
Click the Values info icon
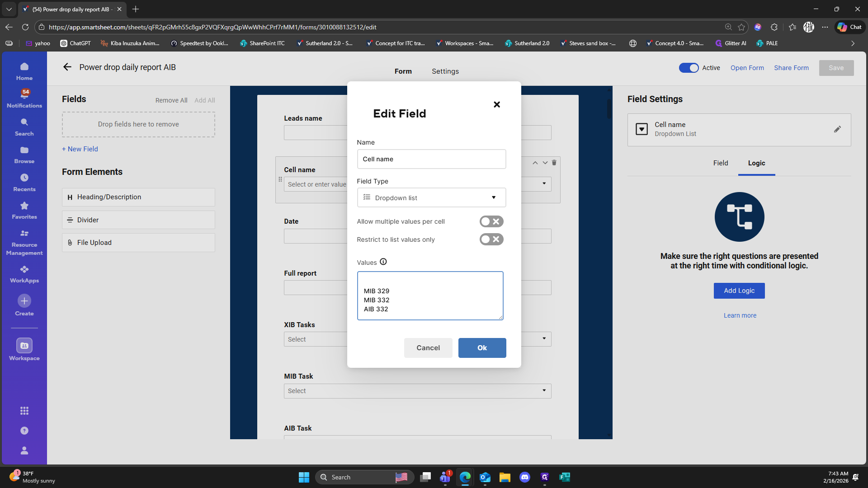pos(383,262)
